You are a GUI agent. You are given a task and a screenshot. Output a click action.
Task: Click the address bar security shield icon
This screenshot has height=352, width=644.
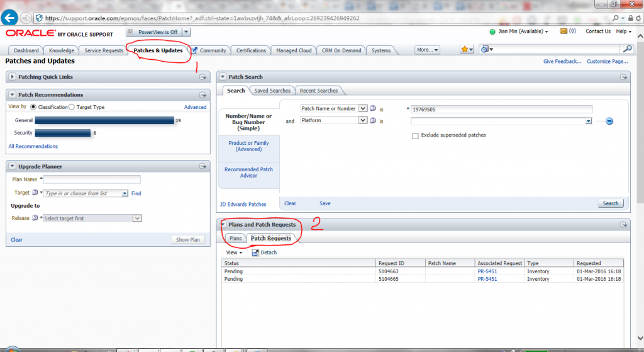39,18
